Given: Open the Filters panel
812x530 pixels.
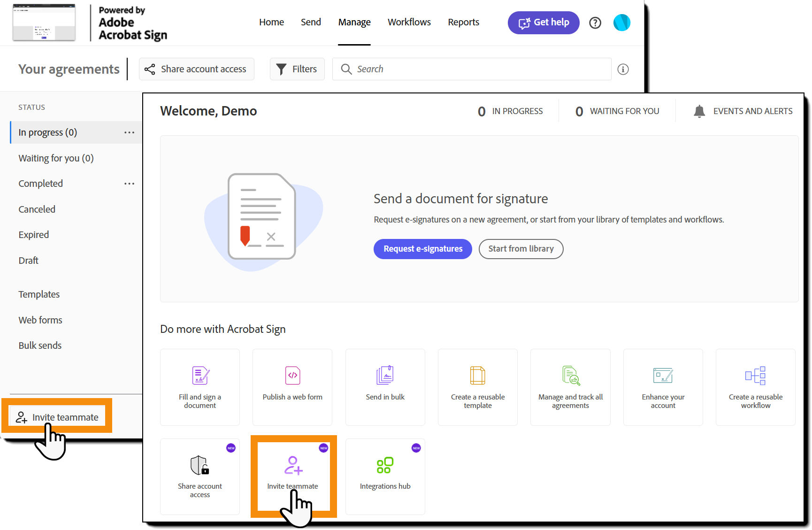Looking at the screenshot, I should tap(297, 69).
